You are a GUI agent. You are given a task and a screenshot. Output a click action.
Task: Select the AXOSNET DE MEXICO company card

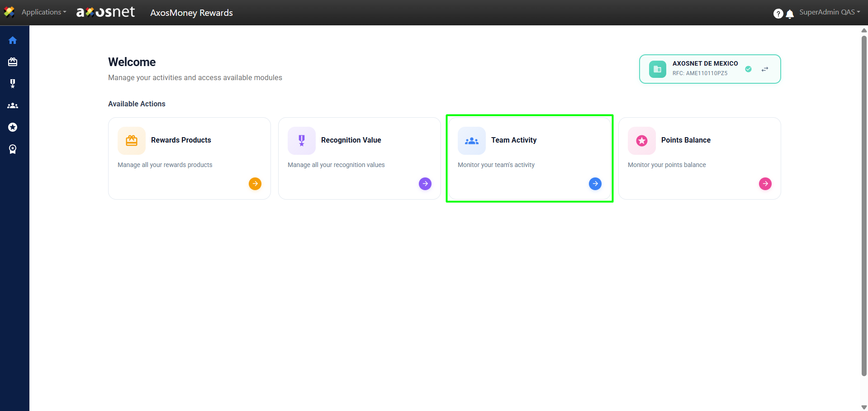[704, 69]
